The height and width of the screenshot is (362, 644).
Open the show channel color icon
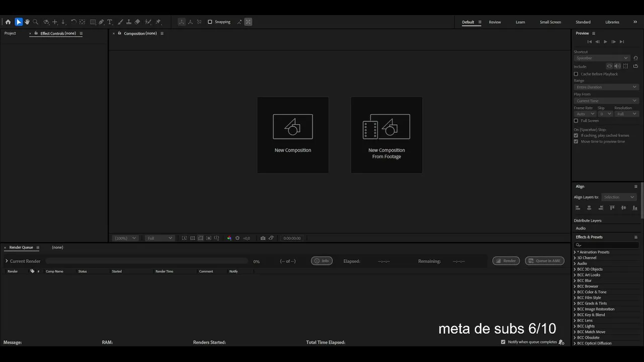[x=229, y=238]
